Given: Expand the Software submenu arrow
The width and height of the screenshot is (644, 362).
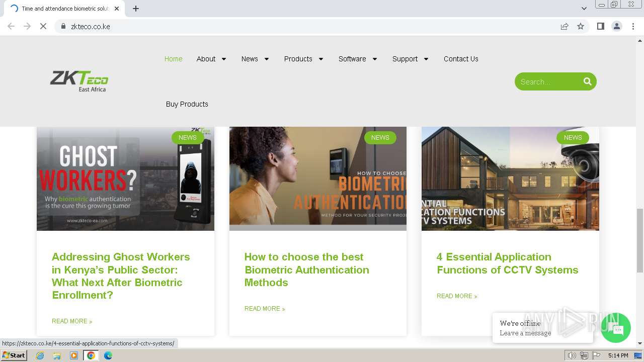Looking at the screenshot, I should tap(375, 59).
